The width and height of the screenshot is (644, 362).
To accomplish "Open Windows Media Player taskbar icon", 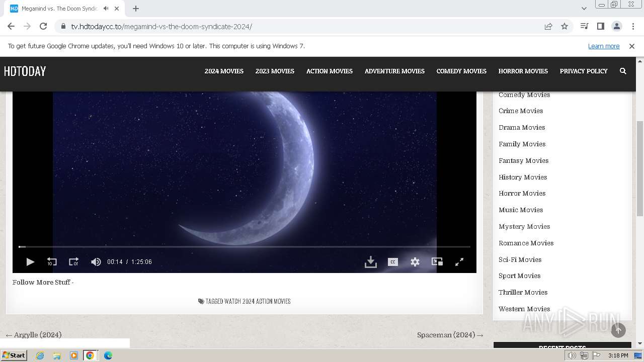I will point(73,355).
